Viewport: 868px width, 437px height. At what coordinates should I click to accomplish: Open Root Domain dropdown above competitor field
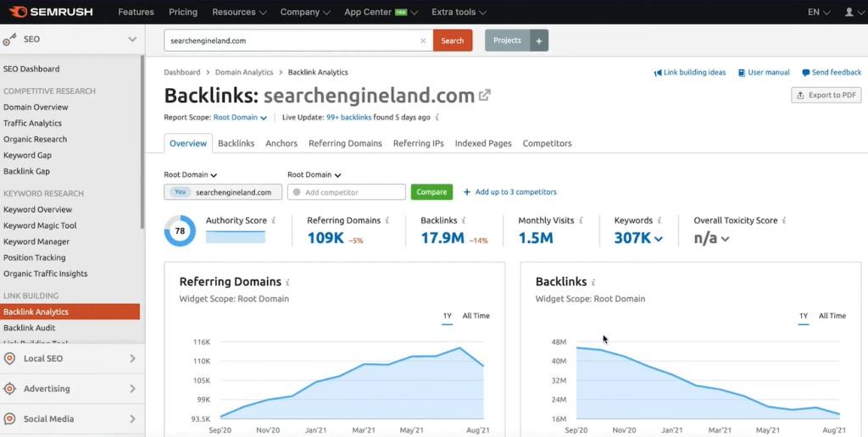314,174
